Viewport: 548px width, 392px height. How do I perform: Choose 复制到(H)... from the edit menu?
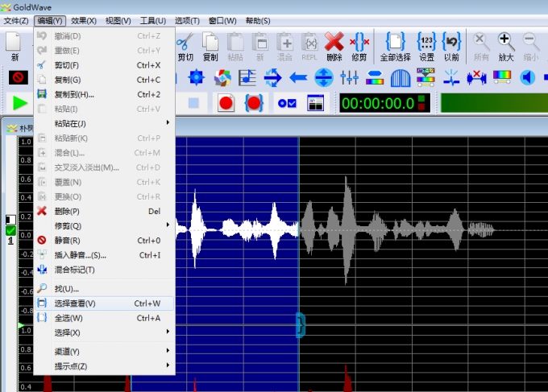coord(105,95)
